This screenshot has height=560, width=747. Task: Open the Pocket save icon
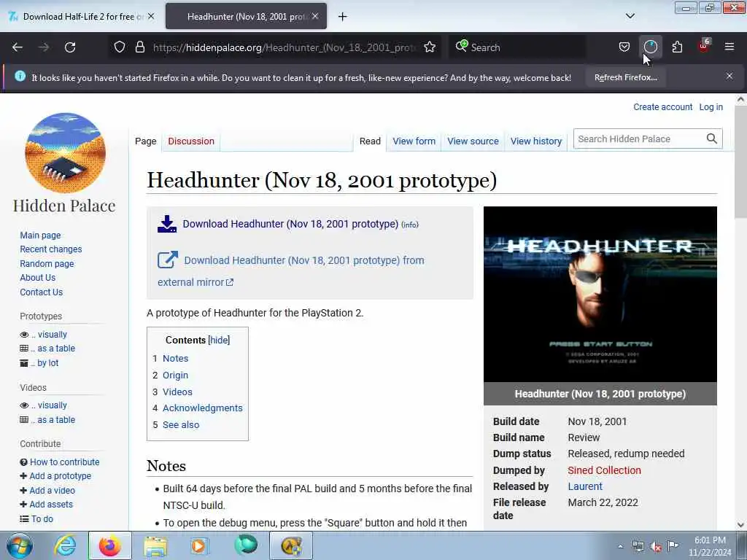(x=624, y=47)
